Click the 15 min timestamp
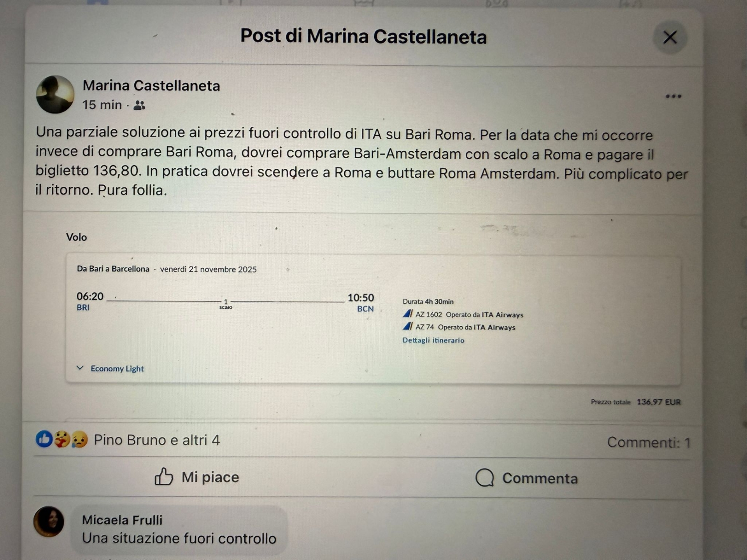Image resolution: width=747 pixels, height=560 pixels. point(102,105)
